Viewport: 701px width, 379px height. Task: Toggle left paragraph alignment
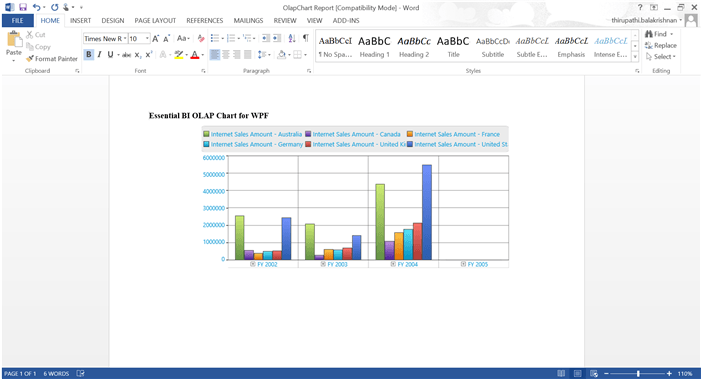point(215,55)
